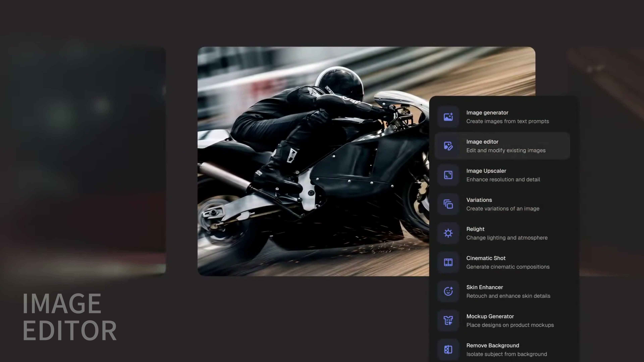Image resolution: width=644 pixels, height=362 pixels.
Task: Click 'Enhance resolution and detail' description
Action: (503, 180)
